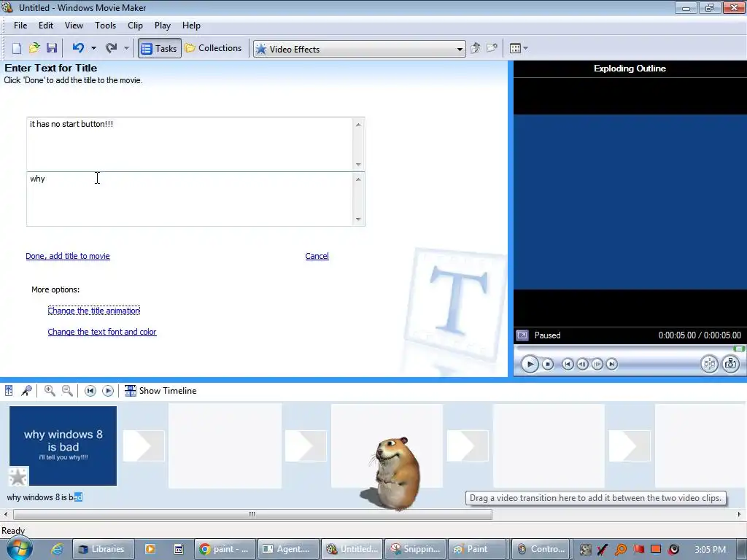
Task: Launch Internet Explorer from the taskbar
Action: (x=57, y=549)
